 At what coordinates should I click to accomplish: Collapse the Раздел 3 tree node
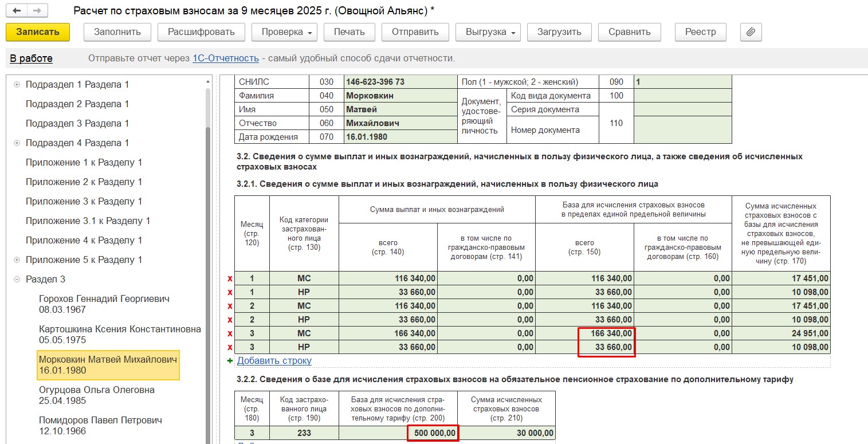[x=17, y=280]
